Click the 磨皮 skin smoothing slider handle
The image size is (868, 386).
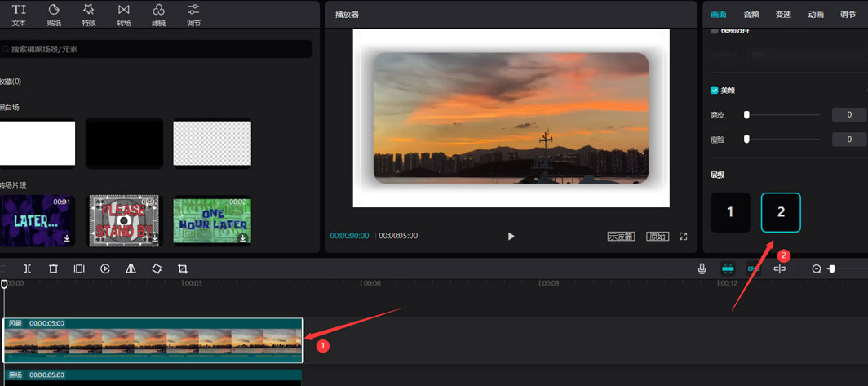point(746,115)
